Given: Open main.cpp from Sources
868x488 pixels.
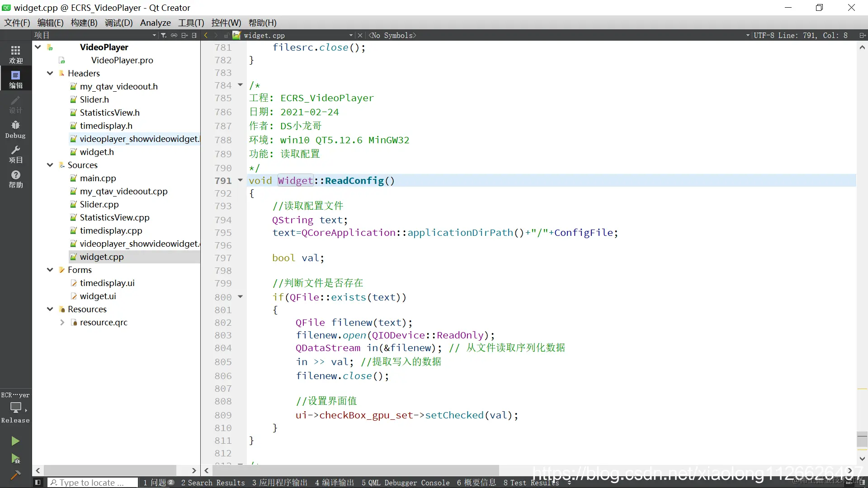Looking at the screenshot, I should tap(98, 178).
